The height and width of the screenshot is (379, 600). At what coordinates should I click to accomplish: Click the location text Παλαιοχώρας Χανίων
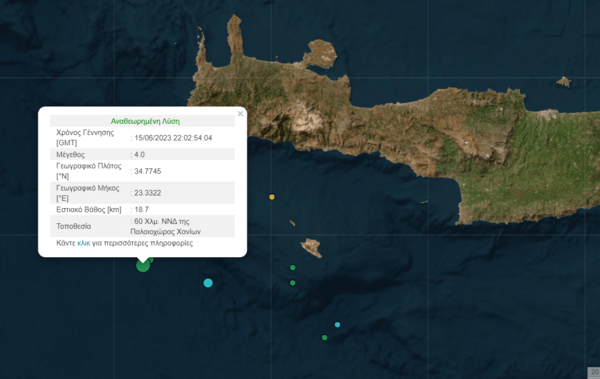coord(165,232)
